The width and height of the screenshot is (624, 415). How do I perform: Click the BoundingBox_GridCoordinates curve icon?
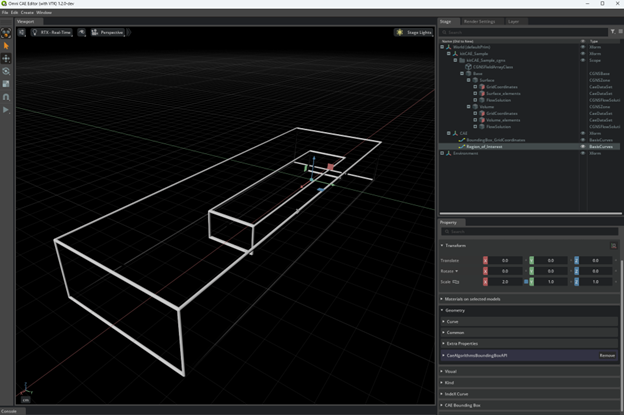(x=462, y=140)
